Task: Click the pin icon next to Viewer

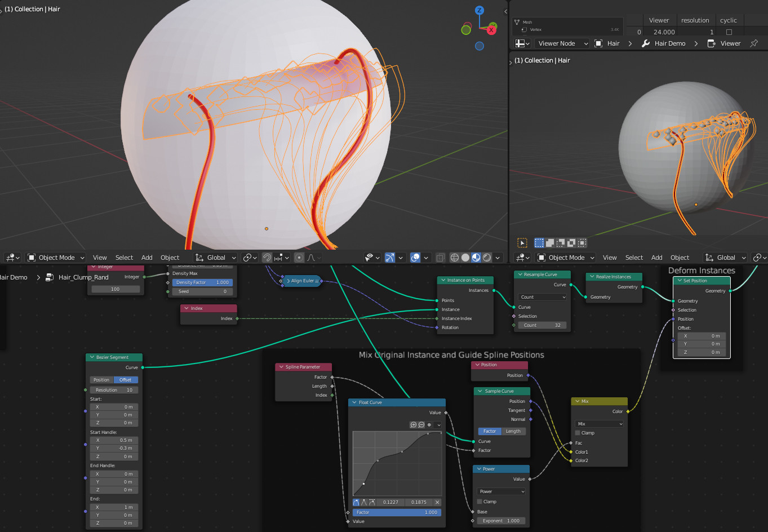Action: click(754, 43)
